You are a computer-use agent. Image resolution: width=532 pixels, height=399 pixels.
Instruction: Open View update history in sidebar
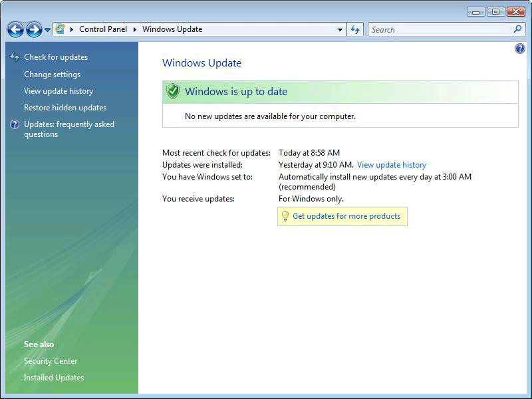click(59, 91)
